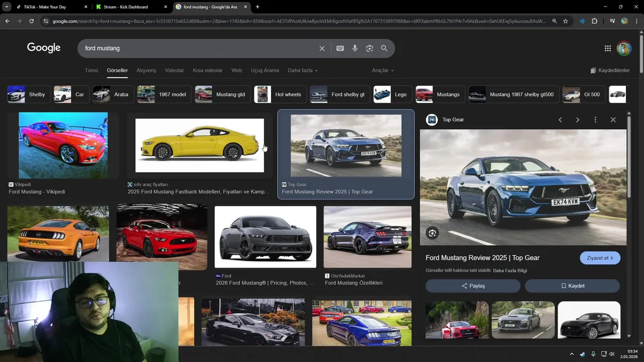Click the magnifier search button in the search bar

click(384, 48)
